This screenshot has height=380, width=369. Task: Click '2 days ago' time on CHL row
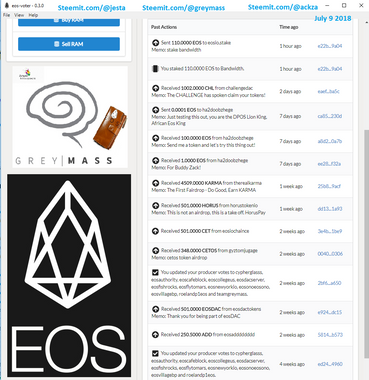pyautogui.click(x=290, y=91)
